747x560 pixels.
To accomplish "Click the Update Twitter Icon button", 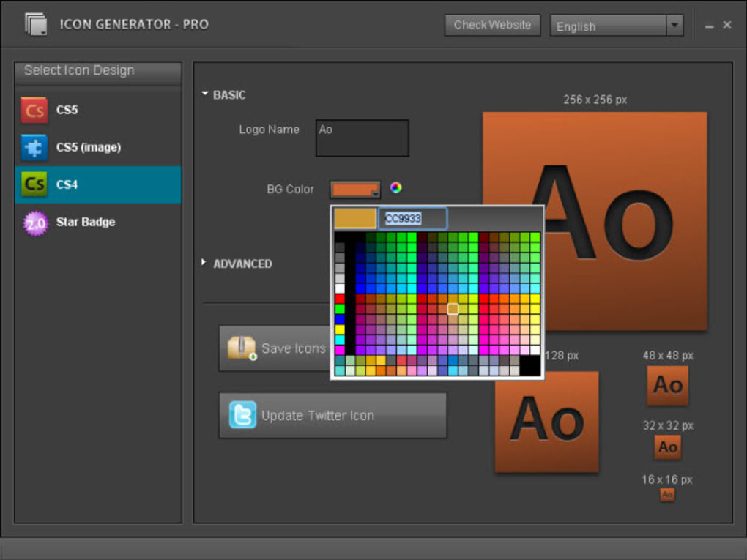I will [332, 415].
